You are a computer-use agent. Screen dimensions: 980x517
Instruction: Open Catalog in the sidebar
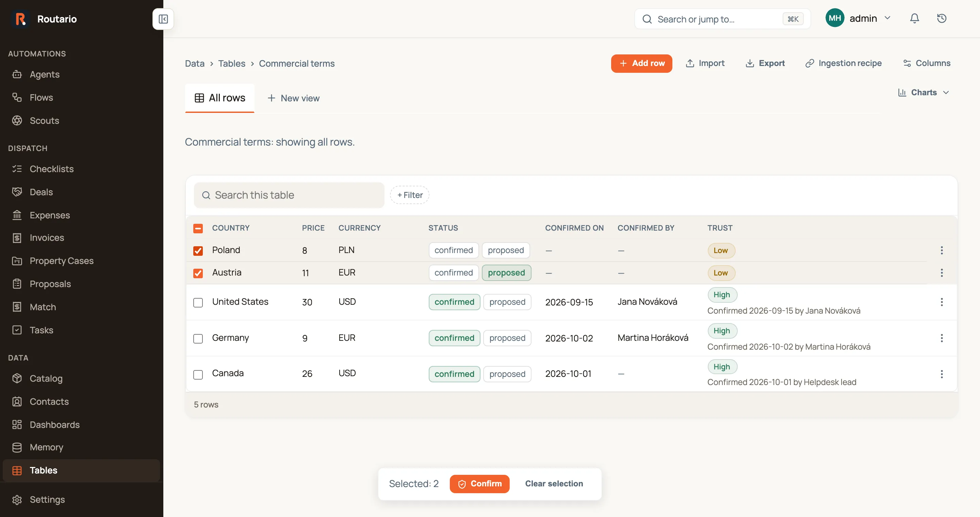81,379
